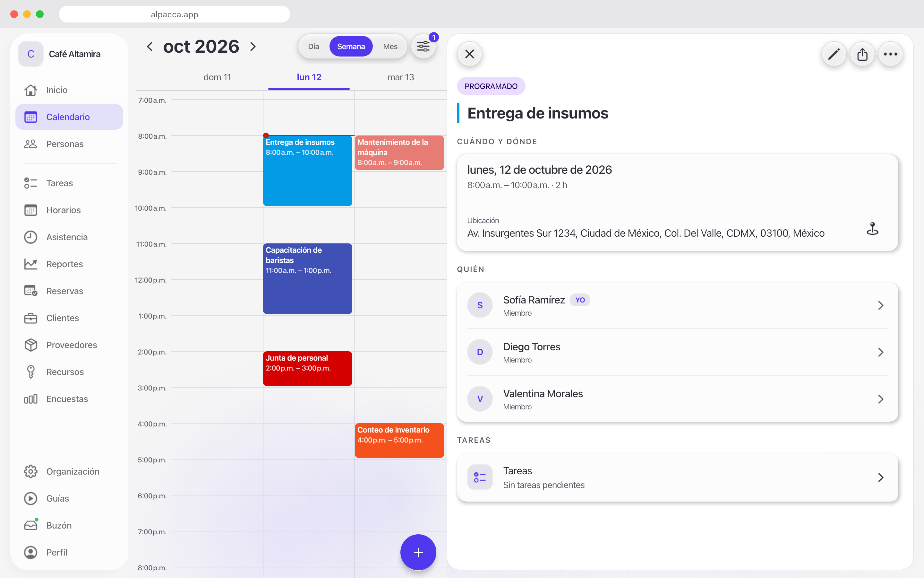Go to previous period with left chevron
This screenshot has height=578, width=924.
coord(150,47)
